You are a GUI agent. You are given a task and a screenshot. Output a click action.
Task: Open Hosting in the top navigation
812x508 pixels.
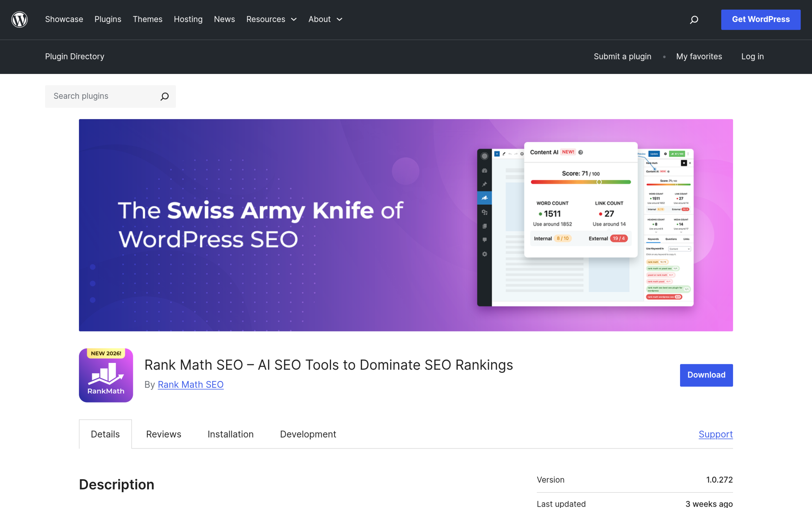pyautogui.click(x=188, y=19)
